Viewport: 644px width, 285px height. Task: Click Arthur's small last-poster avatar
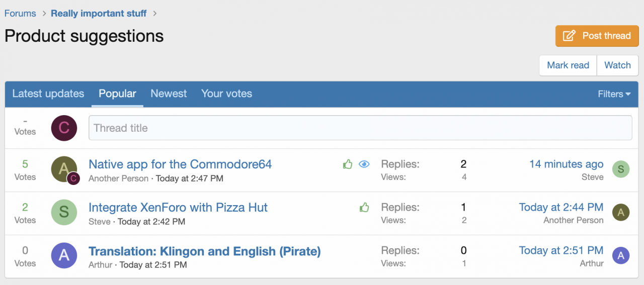tap(621, 256)
